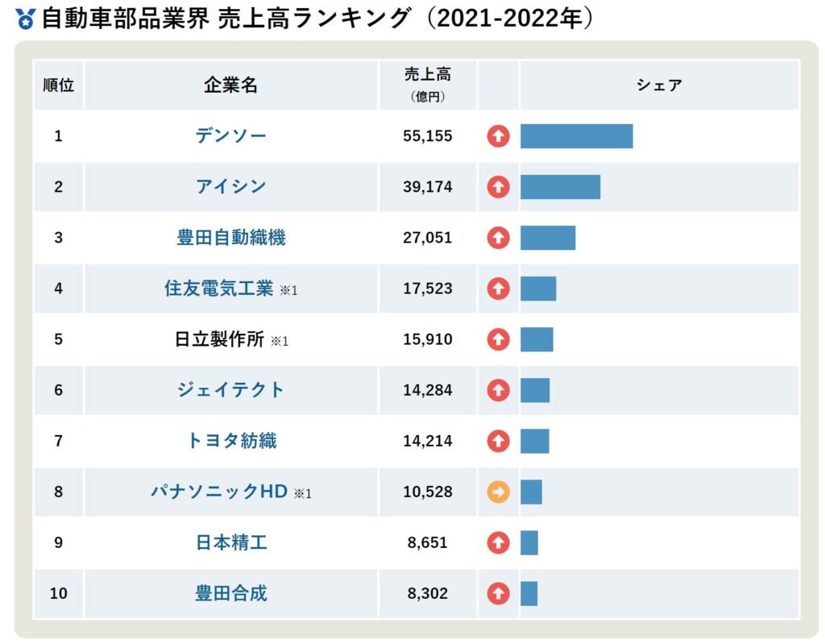Click the 企業名 column header
The width and height of the screenshot is (825, 644).
pyautogui.click(x=231, y=85)
